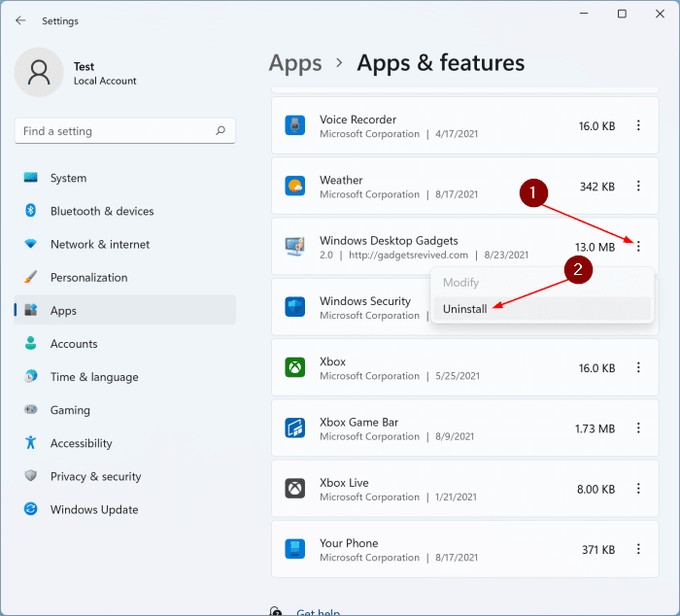This screenshot has height=616, width=680.
Task: Open more options for Xbox Live
Action: [x=638, y=489]
